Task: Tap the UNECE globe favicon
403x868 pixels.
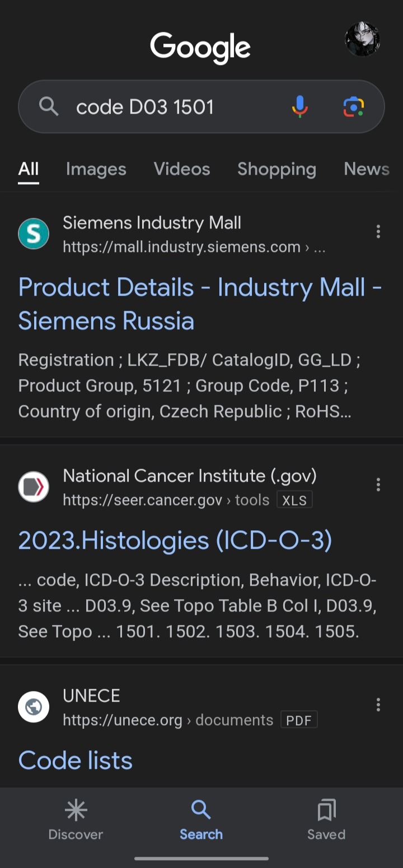Action: click(x=34, y=707)
